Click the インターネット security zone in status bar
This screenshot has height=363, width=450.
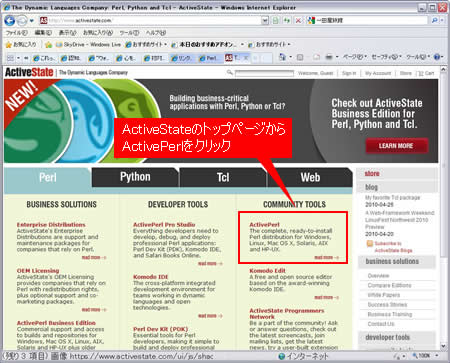tap(303, 356)
